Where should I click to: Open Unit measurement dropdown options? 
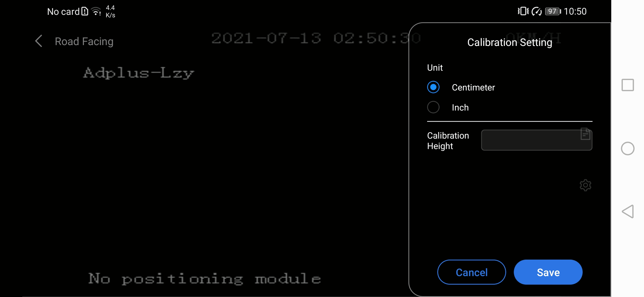(x=435, y=68)
